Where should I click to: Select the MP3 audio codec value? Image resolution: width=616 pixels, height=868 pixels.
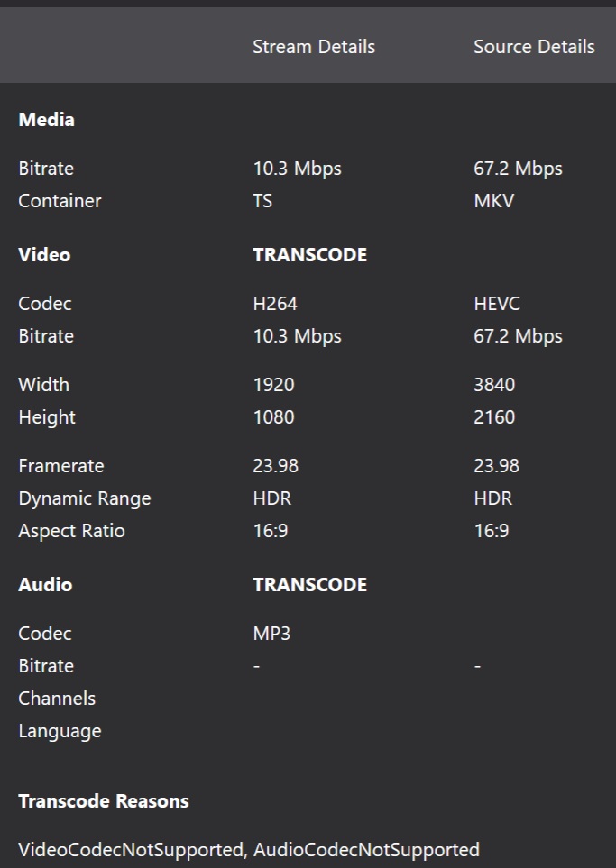(271, 634)
